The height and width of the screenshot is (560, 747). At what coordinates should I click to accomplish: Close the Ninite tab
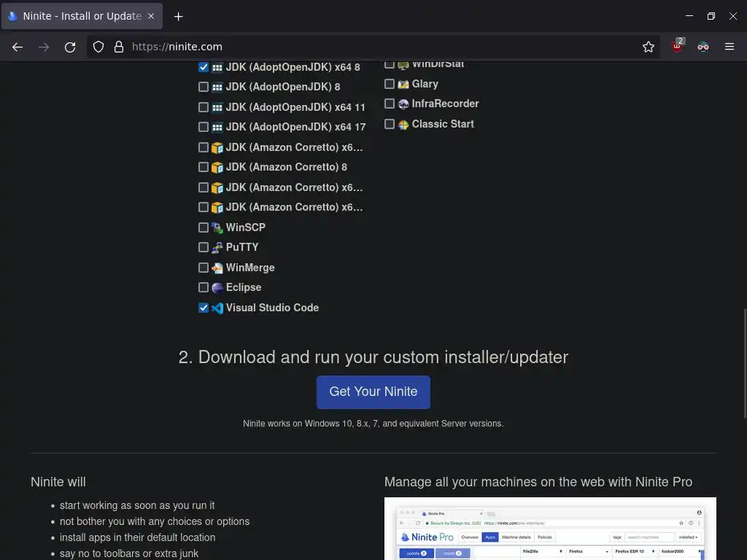point(151,16)
